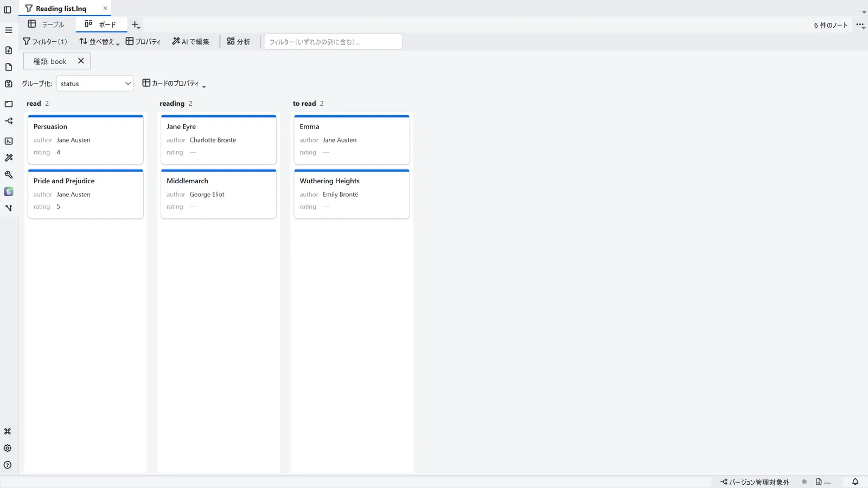Click the window panel icon in sidebar
The image size is (868, 488).
click(x=9, y=104)
